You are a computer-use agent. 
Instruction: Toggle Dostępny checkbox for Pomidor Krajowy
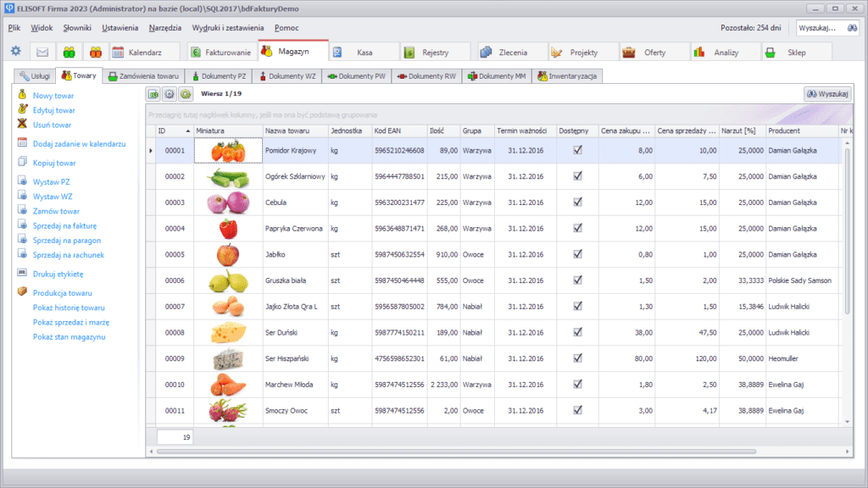coord(577,150)
